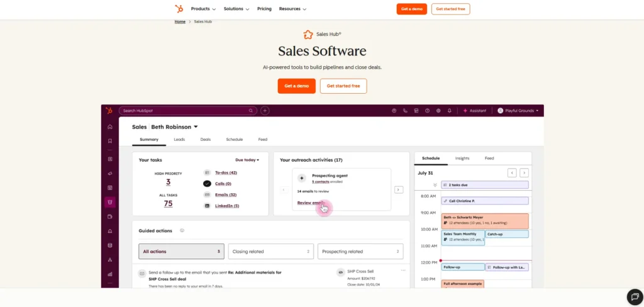Open the Emails (32) link

[226, 195]
